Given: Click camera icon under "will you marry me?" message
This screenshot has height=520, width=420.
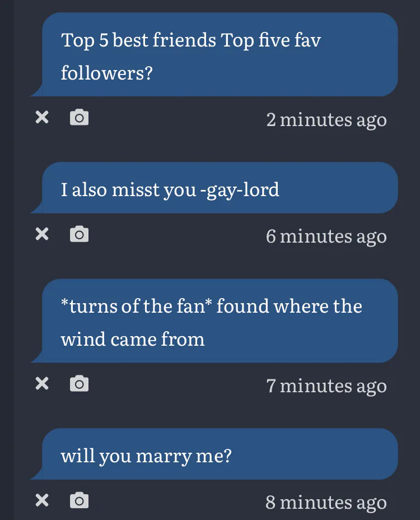Looking at the screenshot, I should (79, 500).
